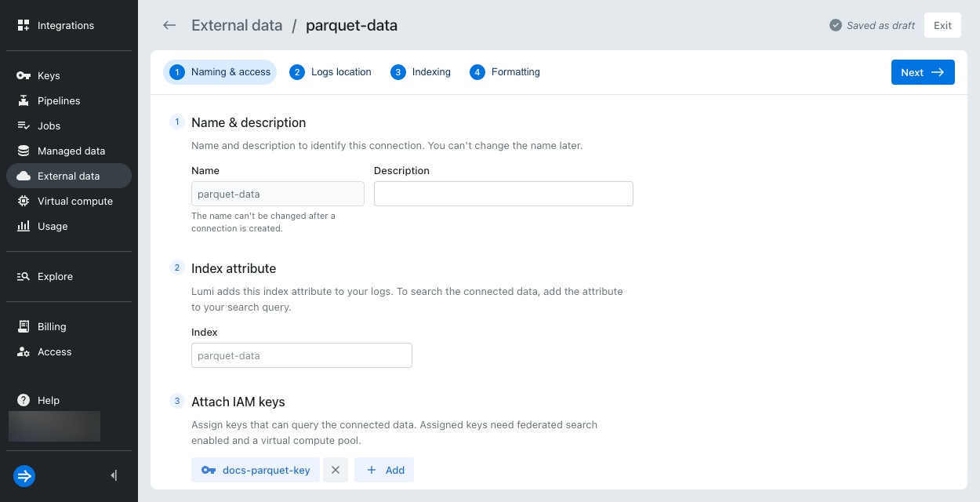Image resolution: width=980 pixels, height=502 pixels.
Task: Click the Pipelines icon in the sidebar
Action: click(x=24, y=100)
